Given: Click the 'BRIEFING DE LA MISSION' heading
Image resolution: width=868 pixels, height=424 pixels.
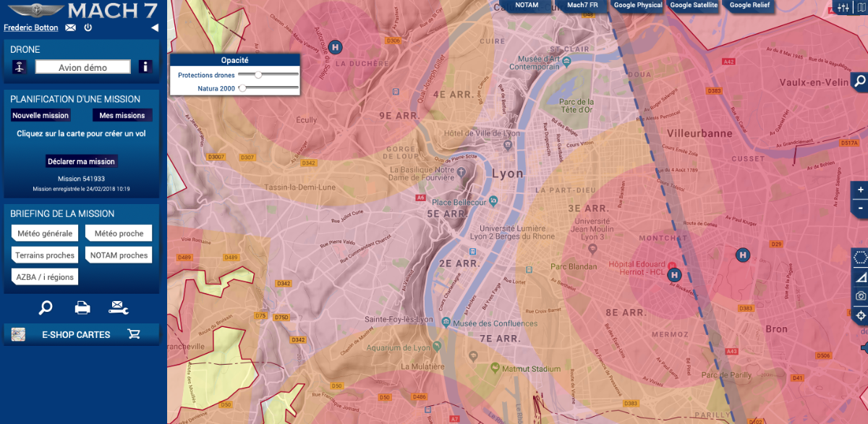Looking at the screenshot, I should coord(62,213).
